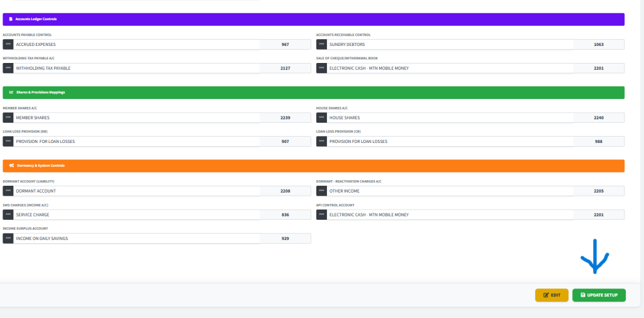The height and width of the screenshot is (318, 644).
Task: Open lookup for Withholding Tax Payable account
Action: 8,68
